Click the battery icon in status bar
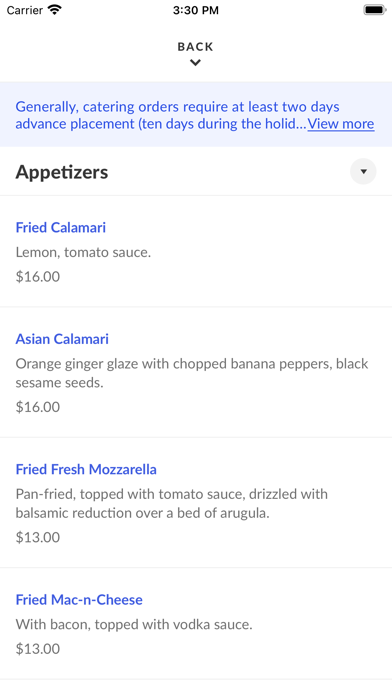This screenshot has height=696, width=392. click(x=374, y=10)
